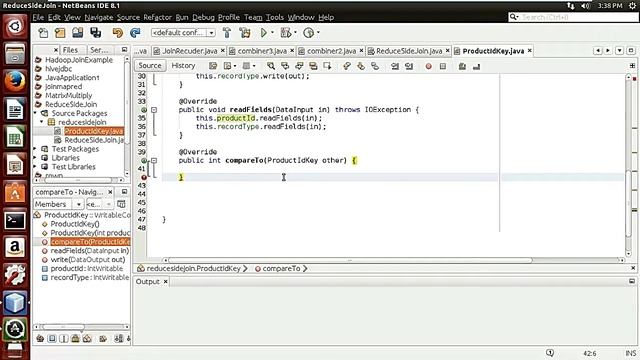
Task: Click the editor horizontal scrollbar
Action: pyautogui.click(x=350, y=260)
